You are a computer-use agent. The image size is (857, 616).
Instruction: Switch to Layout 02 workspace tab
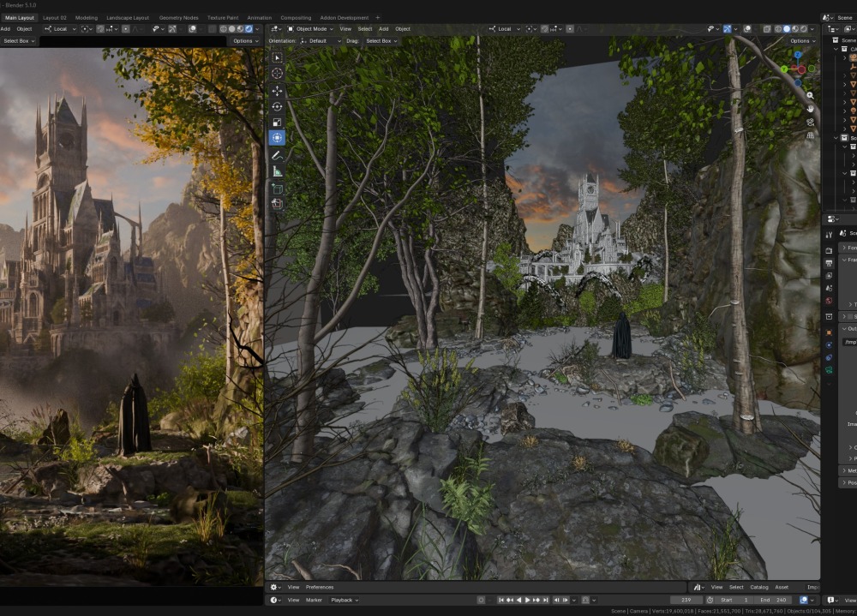(55, 17)
